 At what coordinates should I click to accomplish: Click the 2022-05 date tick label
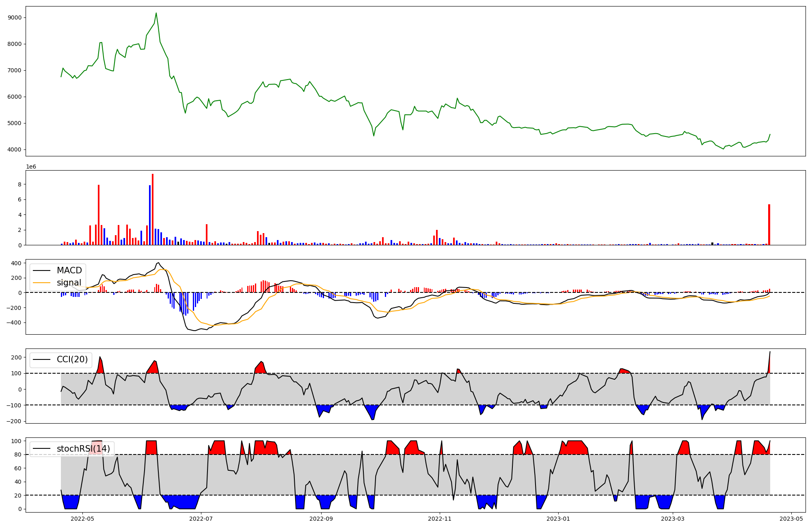click(82, 519)
